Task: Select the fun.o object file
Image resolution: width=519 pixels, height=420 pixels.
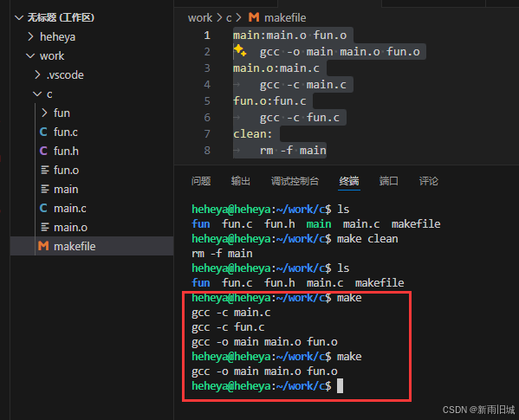Action: 66,171
